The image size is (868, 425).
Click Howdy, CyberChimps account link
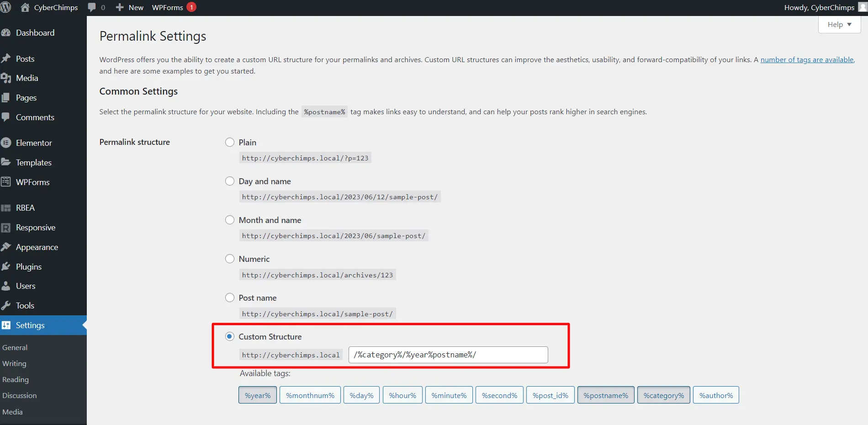pyautogui.click(x=819, y=7)
